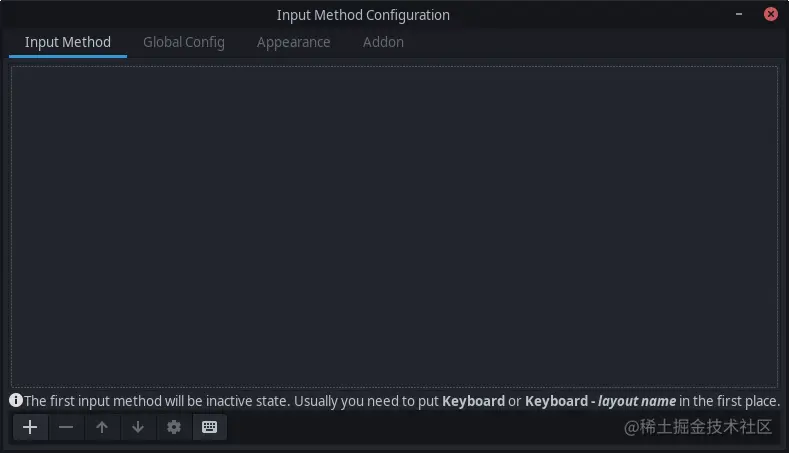Close the Input Method Configuration window
The width and height of the screenshot is (789, 453).
pyautogui.click(x=770, y=14)
